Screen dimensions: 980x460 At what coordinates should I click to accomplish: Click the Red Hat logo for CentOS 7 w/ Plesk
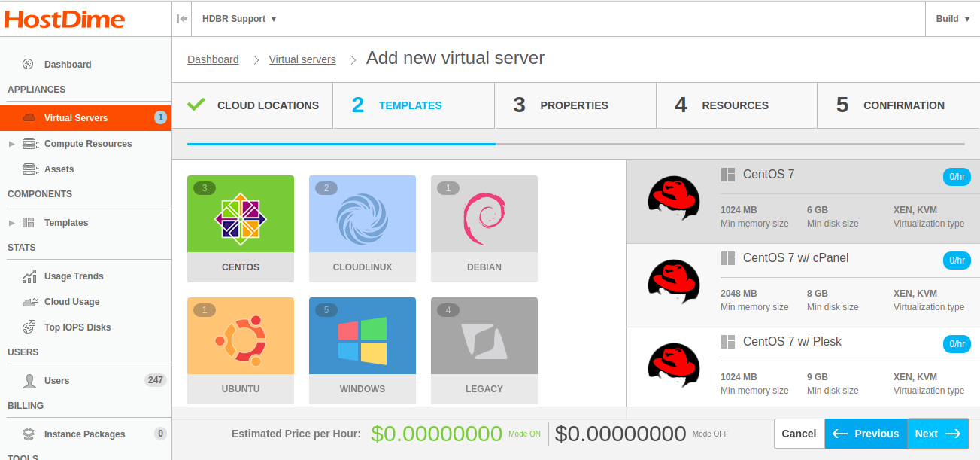click(673, 365)
